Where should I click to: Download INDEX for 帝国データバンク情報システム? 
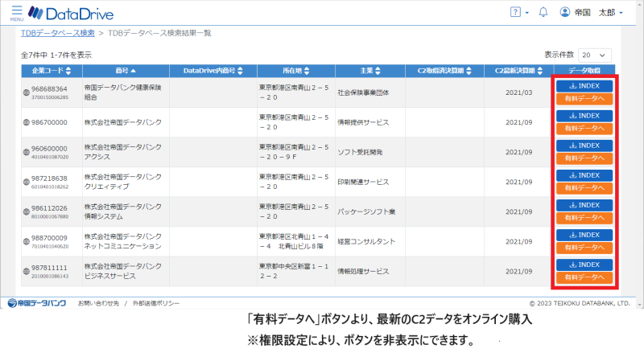pyautogui.click(x=584, y=205)
